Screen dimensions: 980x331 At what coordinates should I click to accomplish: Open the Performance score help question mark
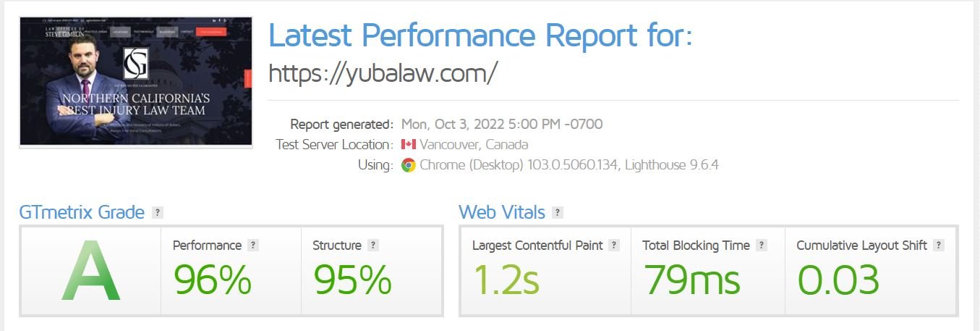pos(253,246)
